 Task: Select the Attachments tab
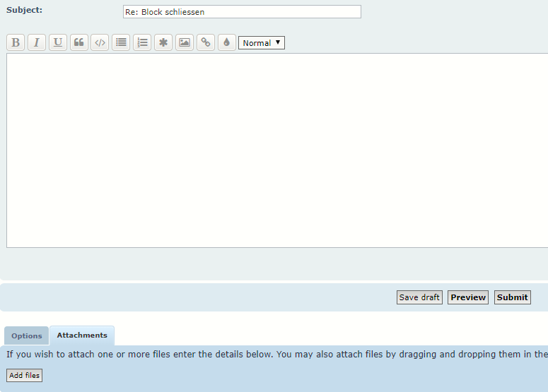[82, 335]
